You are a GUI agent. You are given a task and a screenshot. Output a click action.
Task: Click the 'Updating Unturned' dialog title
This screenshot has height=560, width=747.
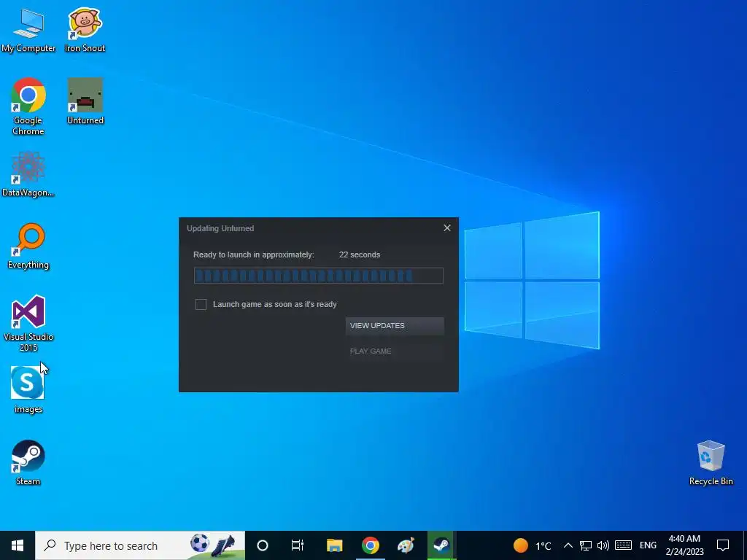(220, 228)
